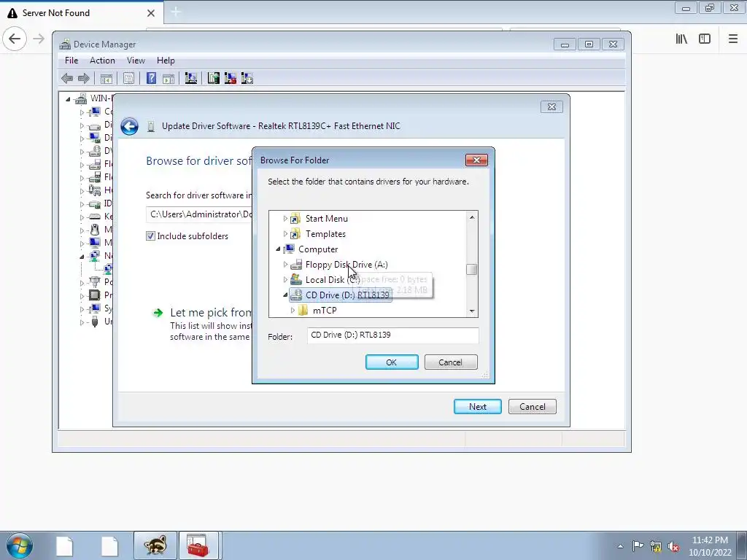
Task: Click the green arrow beside Let me pick
Action: tap(158, 313)
